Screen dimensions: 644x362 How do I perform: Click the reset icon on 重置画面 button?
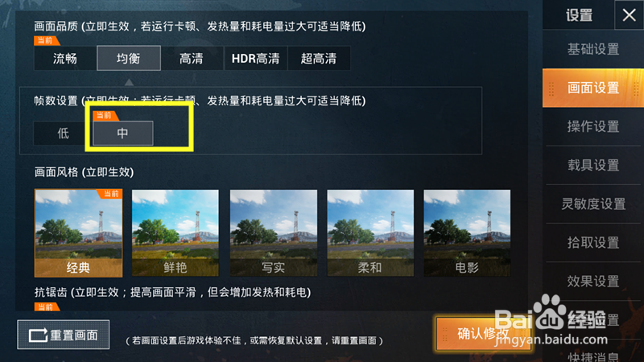coord(38,335)
